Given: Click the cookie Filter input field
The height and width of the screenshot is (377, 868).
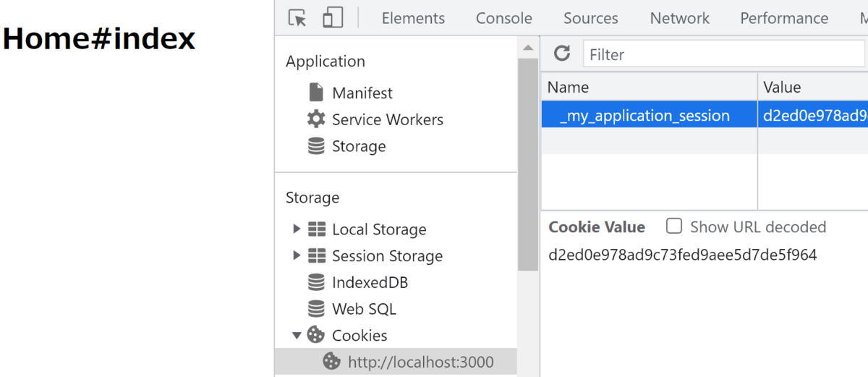Looking at the screenshot, I should tap(723, 54).
